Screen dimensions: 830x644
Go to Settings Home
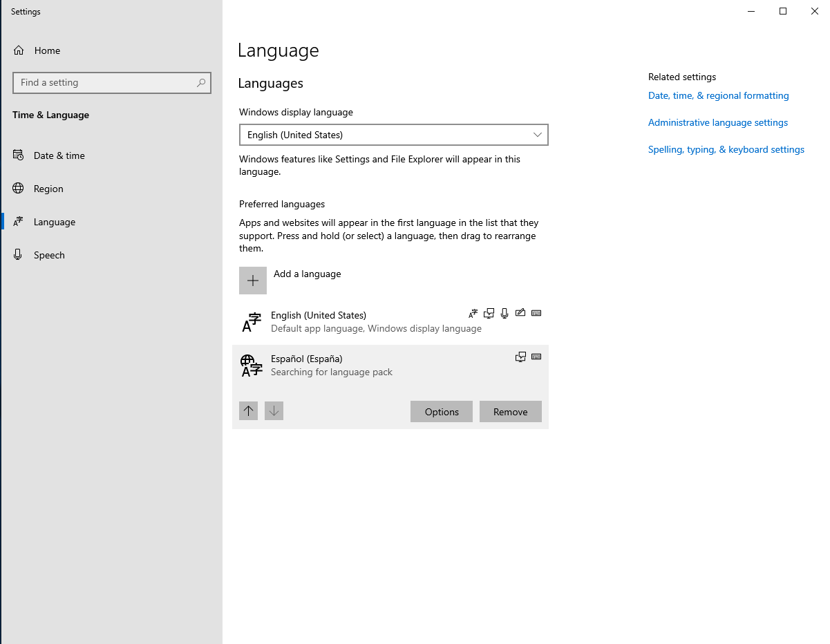point(37,50)
